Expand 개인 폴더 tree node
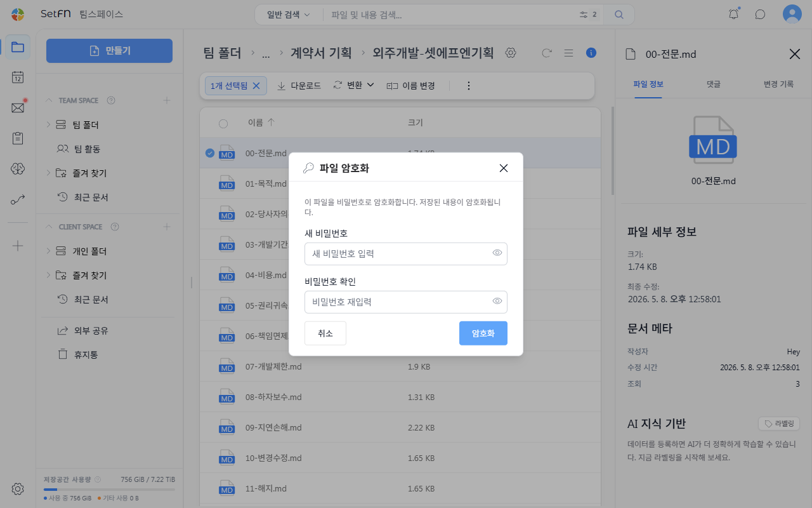The width and height of the screenshot is (812, 508). point(48,251)
